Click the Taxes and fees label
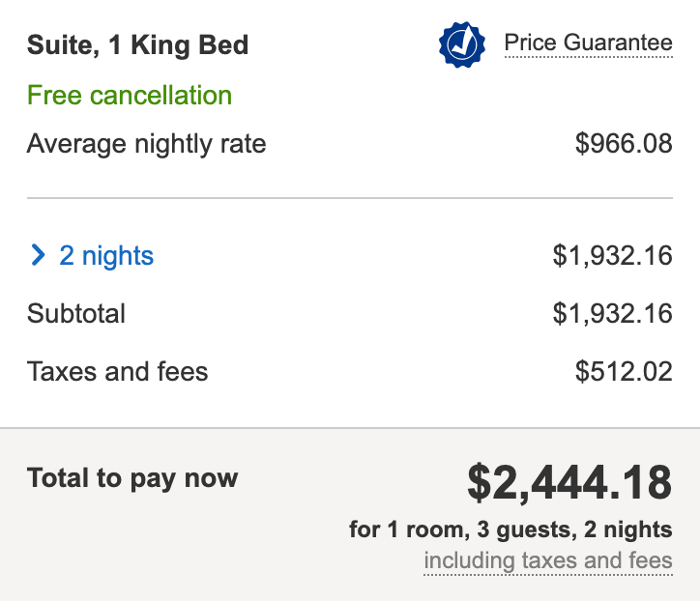Screen dimensions: 700x601 click(x=117, y=371)
